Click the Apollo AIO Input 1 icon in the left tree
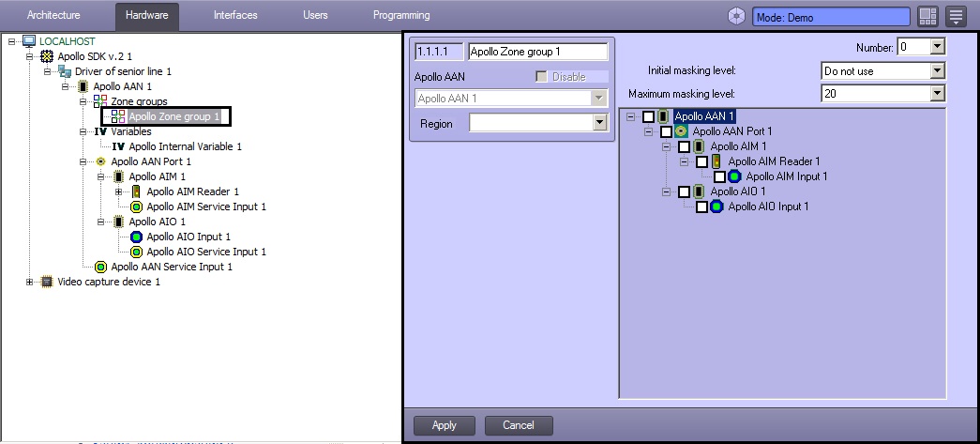The height and width of the screenshot is (444, 980). point(136,237)
